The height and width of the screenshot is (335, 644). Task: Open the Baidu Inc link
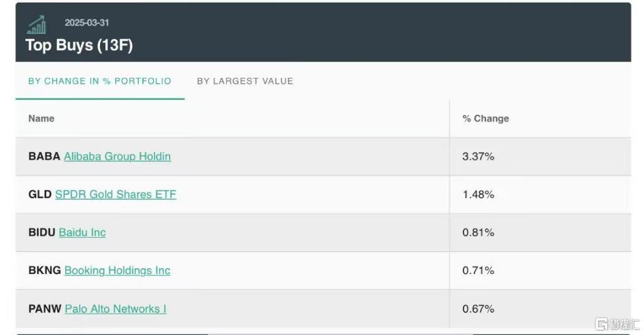tap(83, 232)
